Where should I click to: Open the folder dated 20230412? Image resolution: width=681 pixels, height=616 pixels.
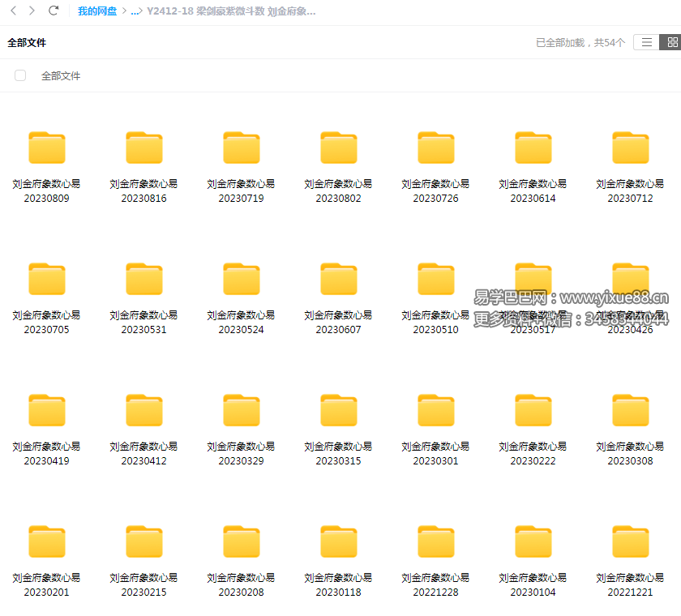(144, 411)
